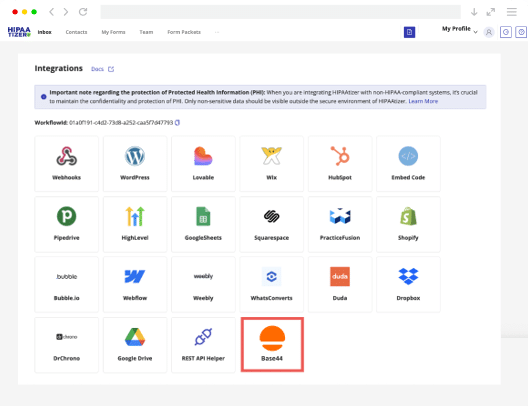The height and width of the screenshot is (406, 528).
Task: Open the browser downloads arrow
Action: click(x=474, y=12)
